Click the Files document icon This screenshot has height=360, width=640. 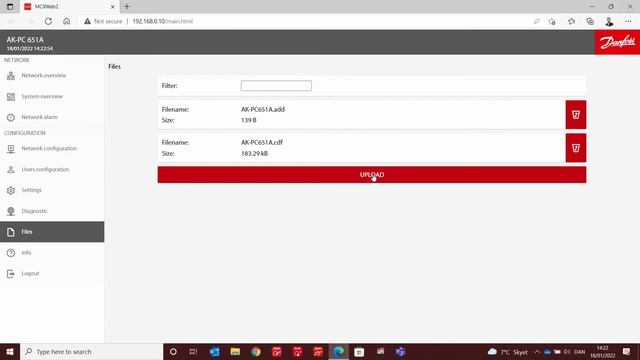(x=11, y=232)
